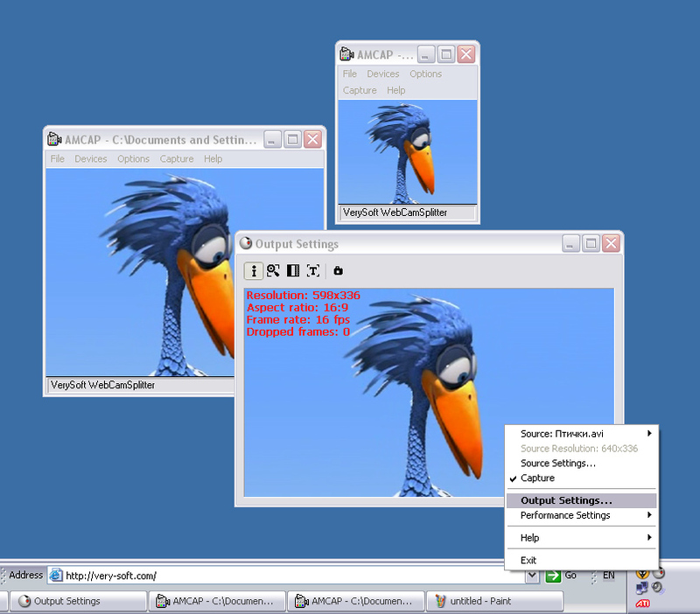Open Capture menu in large AMCAP window
The image size is (700, 614).
[x=177, y=159]
